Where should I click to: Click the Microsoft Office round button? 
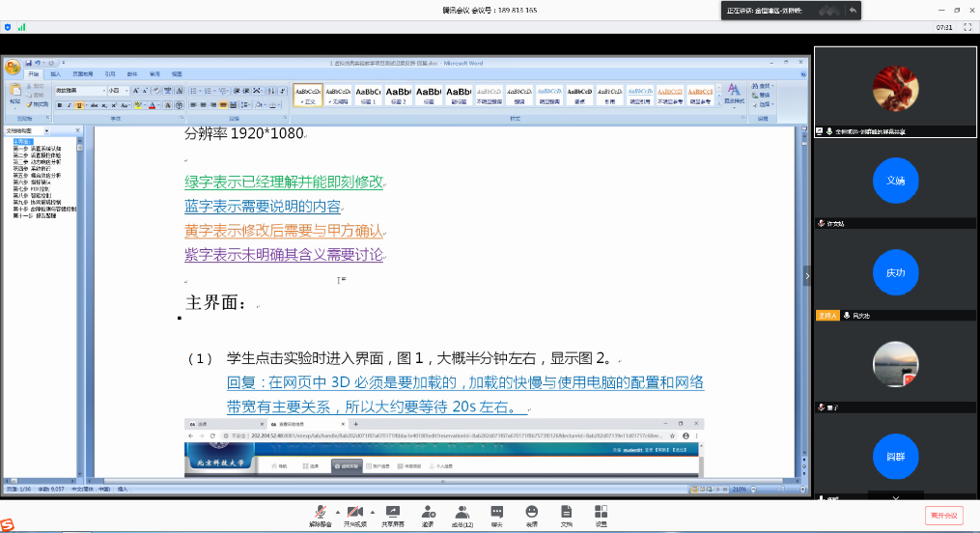point(13,68)
